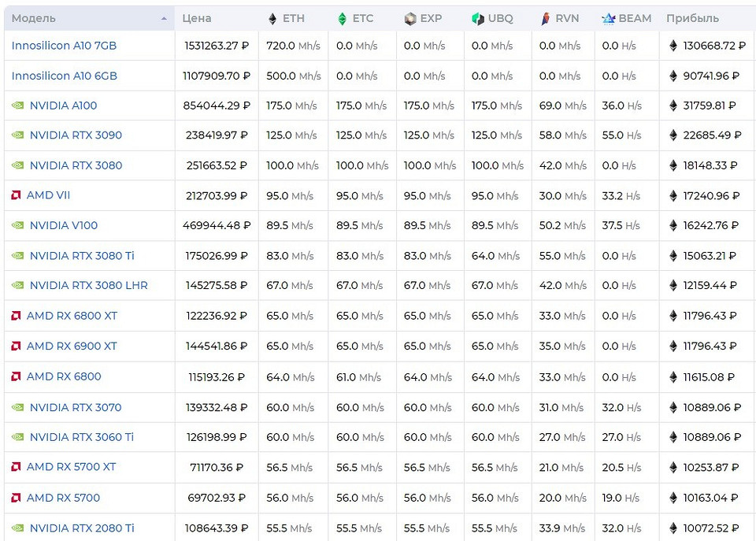Go to AMD RX 5700 XT page
The height and width of the screenshot is (541, 756).
click(71, 467)
